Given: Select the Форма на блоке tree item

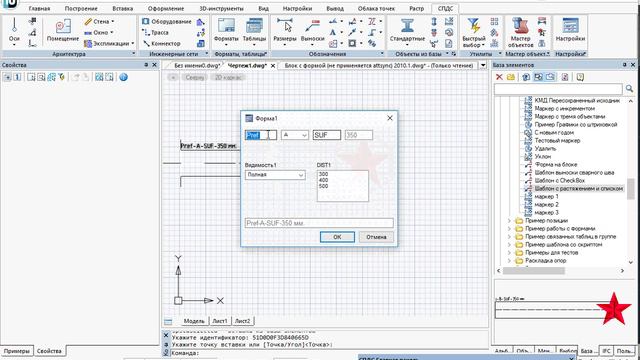Looking at the screenshot, I should click(556, 164).
